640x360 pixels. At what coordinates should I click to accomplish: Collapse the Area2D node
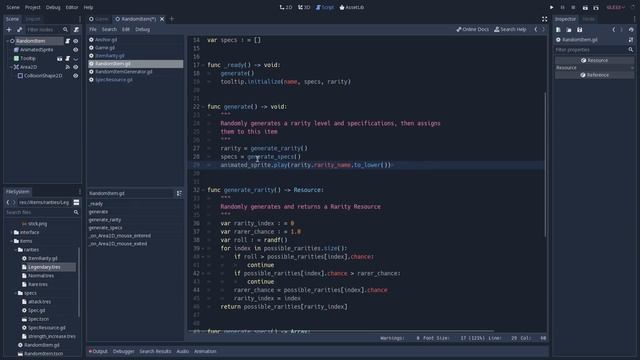tap(11, 67)
